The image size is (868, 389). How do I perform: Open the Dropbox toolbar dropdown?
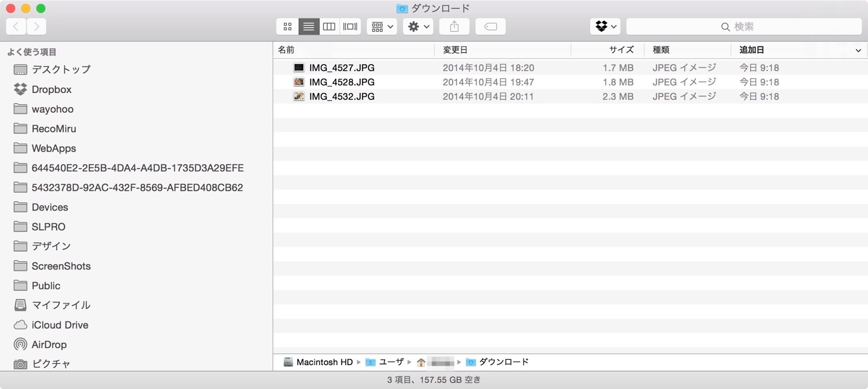point(606,26)
